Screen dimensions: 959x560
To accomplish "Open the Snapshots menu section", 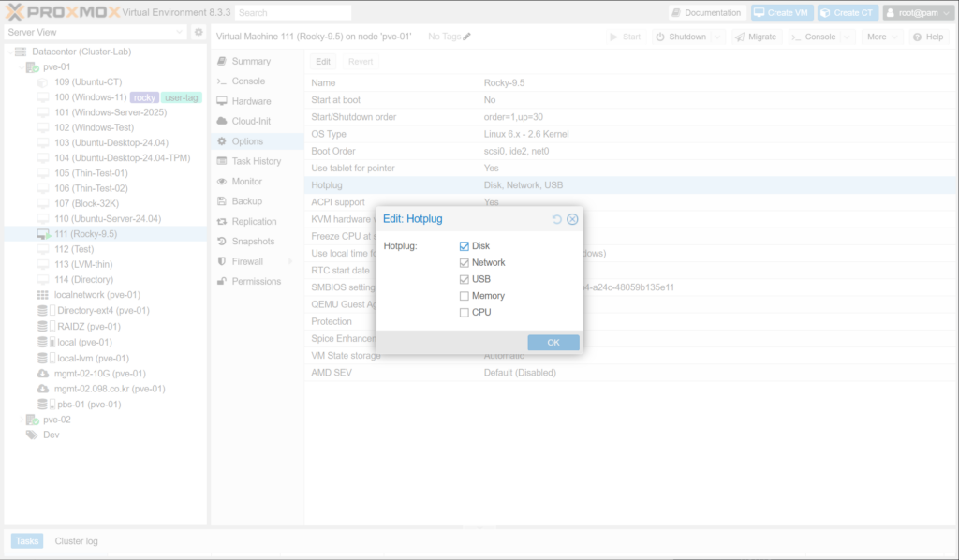I will click(255, 242).
